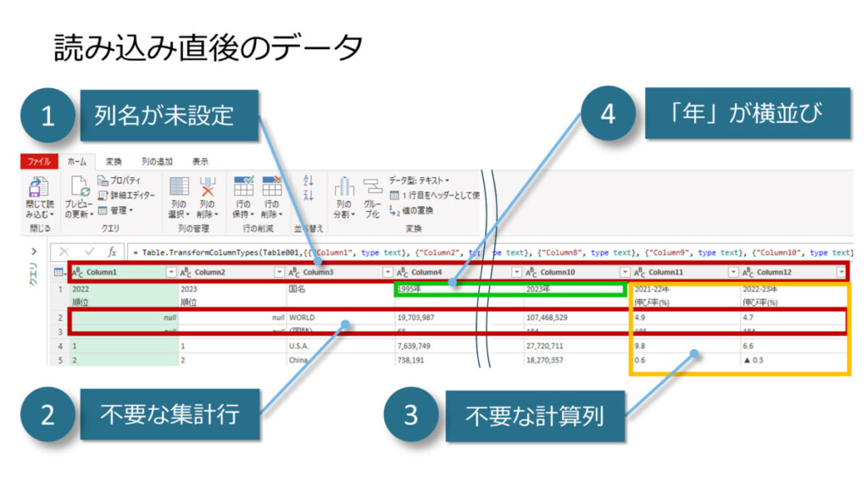Click the グループ化 (Group By) icon
Image resolution: width=868 pixels, height=488 pixels.
click(373, 190)
